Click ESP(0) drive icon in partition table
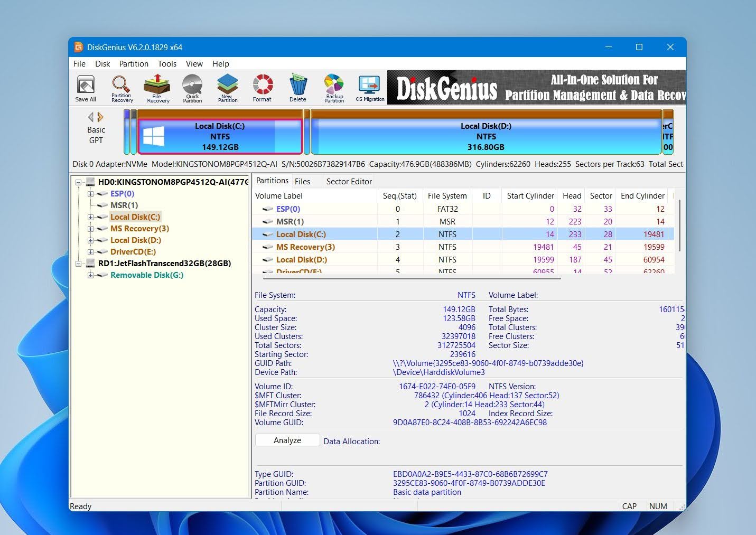 (x=268, y=209)
